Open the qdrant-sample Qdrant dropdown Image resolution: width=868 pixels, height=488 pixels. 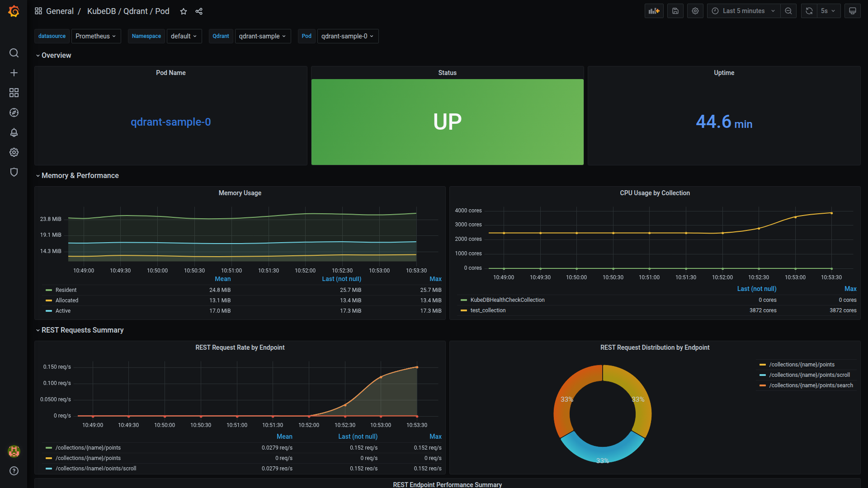[263, 36]
